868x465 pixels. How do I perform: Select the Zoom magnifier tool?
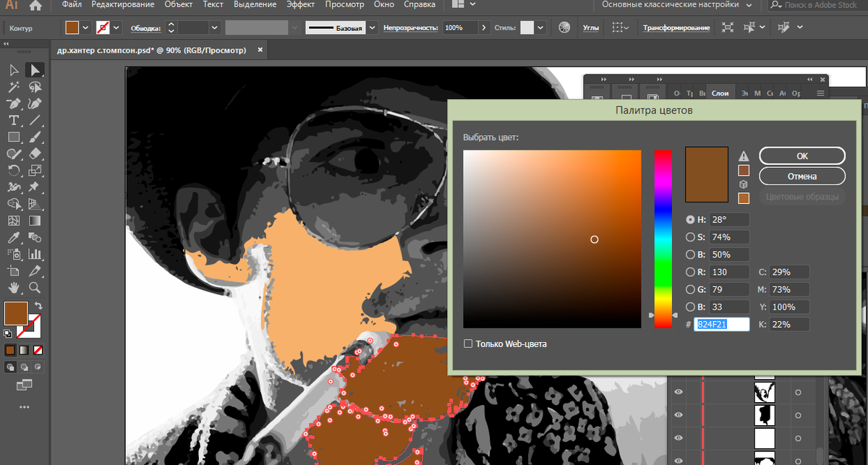pos(34,288)
